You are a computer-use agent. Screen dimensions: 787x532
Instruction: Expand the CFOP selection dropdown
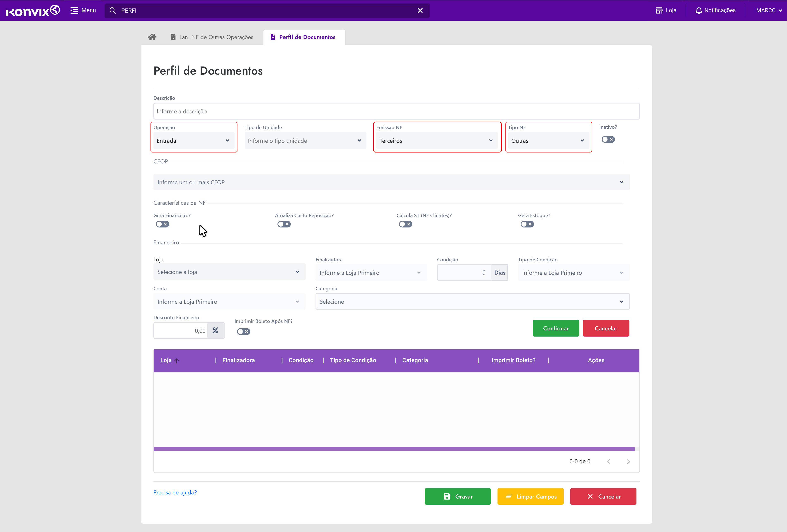tap(391, 182)
